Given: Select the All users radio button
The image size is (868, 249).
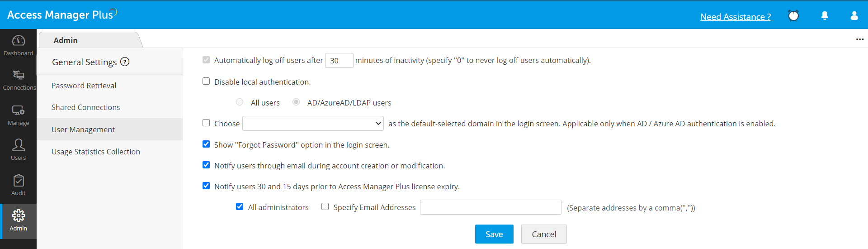Looking at the screenshot, I should tap(240, 102).
